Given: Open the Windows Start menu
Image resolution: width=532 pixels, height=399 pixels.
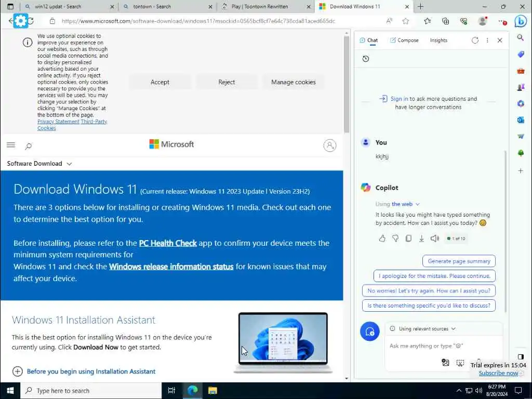Looking at the screenshot, I should coord(10,391).
